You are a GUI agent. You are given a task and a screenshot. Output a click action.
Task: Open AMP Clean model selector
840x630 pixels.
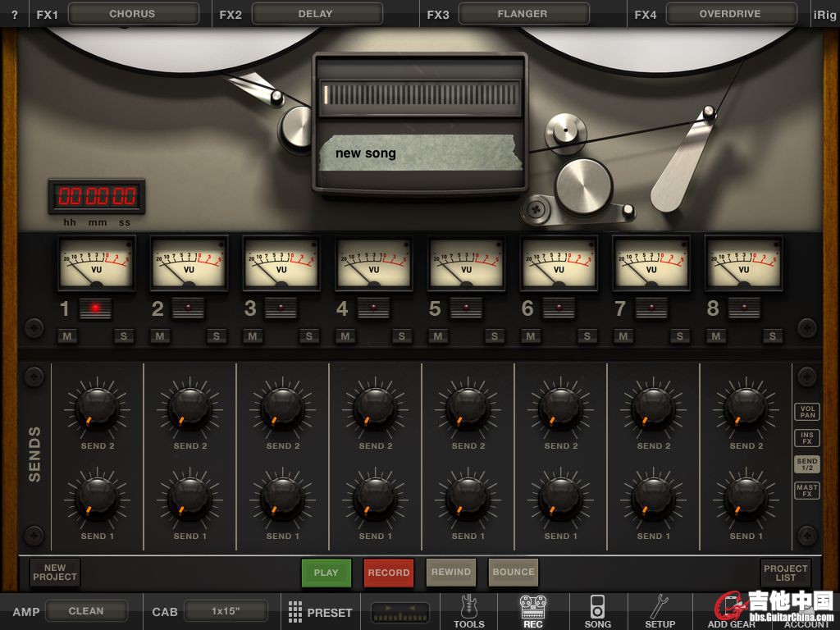87,611
